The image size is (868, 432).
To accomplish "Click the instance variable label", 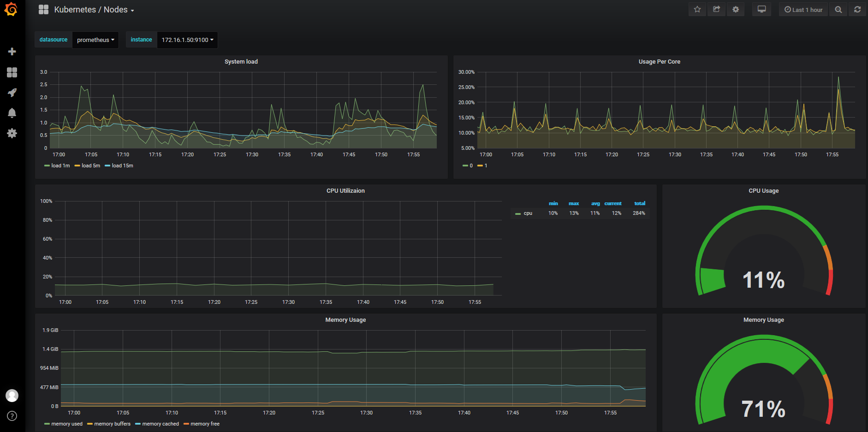I will click(141, 40).
